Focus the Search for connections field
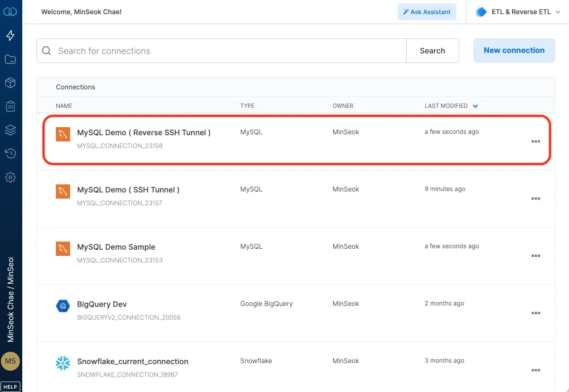This screenshot has width=569, height=392. point(222,51)
